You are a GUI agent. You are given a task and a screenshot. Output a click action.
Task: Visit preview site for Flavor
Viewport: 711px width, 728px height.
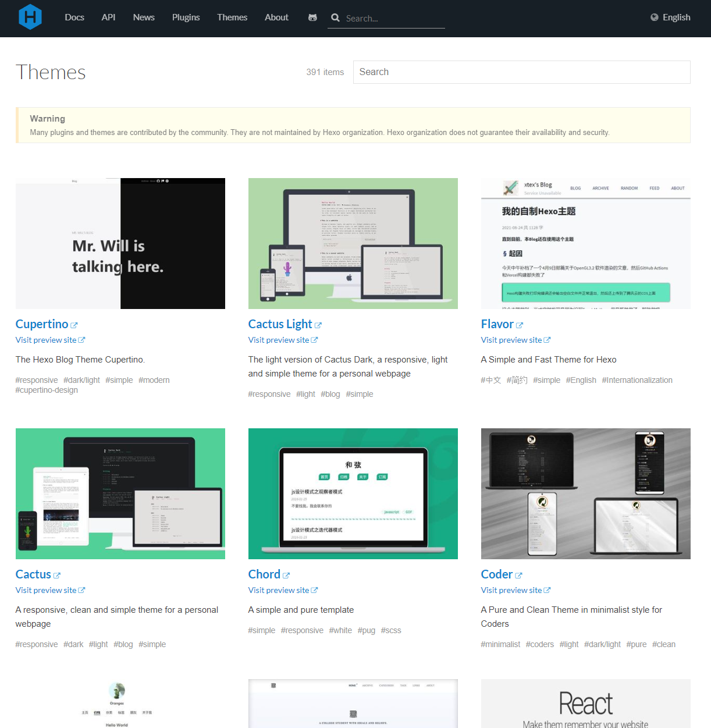511,340
